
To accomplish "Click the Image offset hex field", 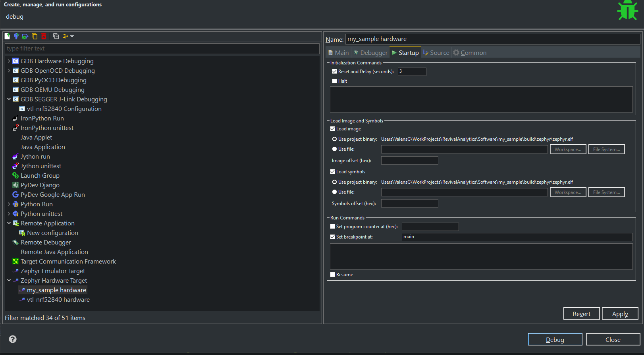I will (410, 161).
